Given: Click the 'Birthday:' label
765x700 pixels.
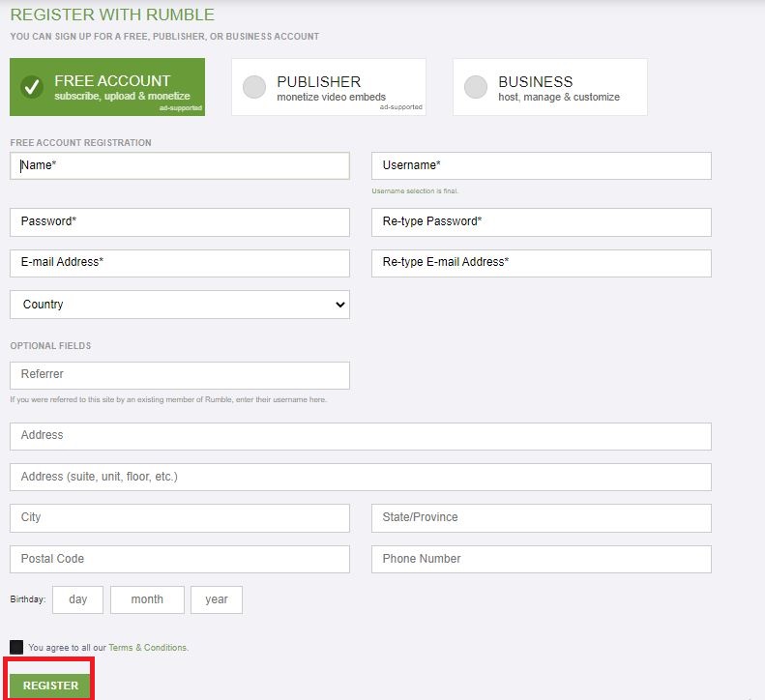Looking at the screenshot, I should tap(28, 599).
